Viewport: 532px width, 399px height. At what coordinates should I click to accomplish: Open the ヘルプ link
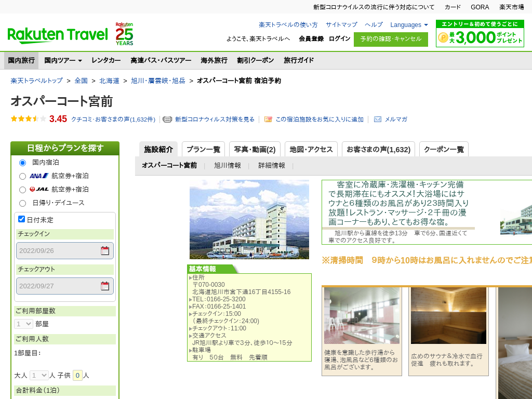tap(374, 25)
